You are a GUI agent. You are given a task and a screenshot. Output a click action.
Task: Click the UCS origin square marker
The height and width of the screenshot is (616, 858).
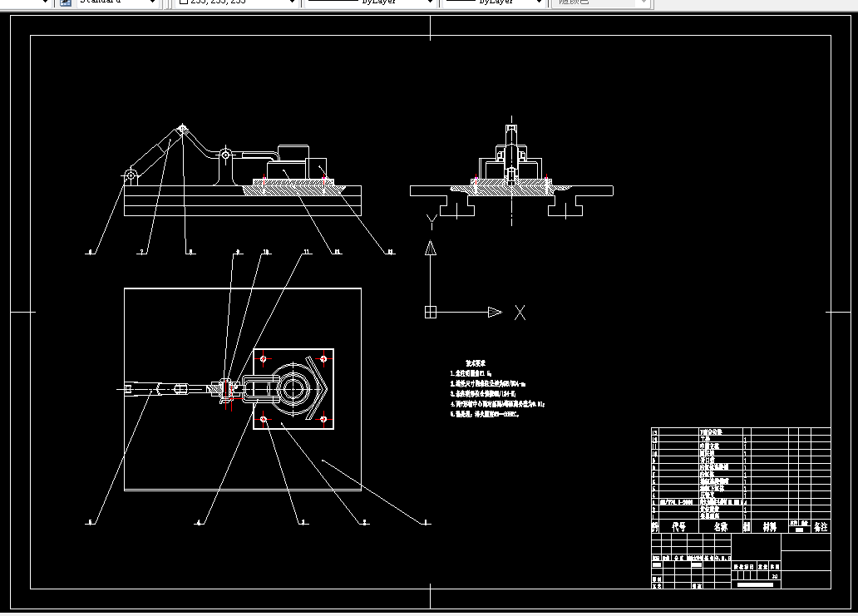431,313
